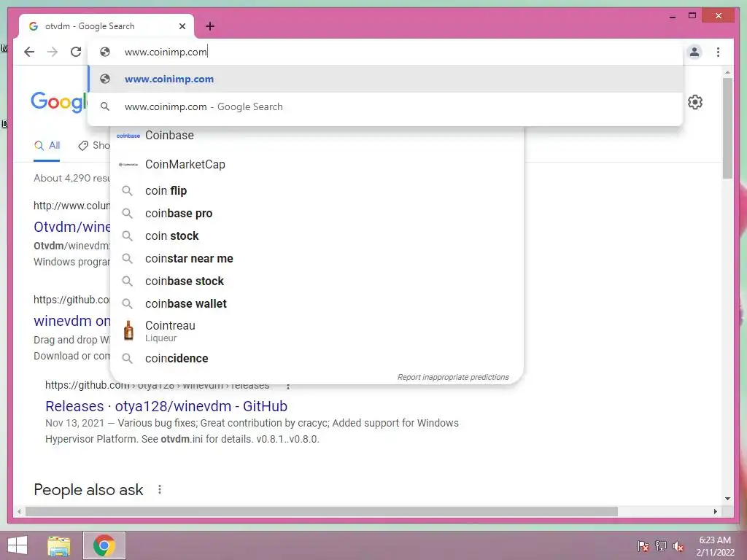Click the address bar containing www.coinimp.com
Viewport: 747px width, 560px height.
click(x=385, y=52)
